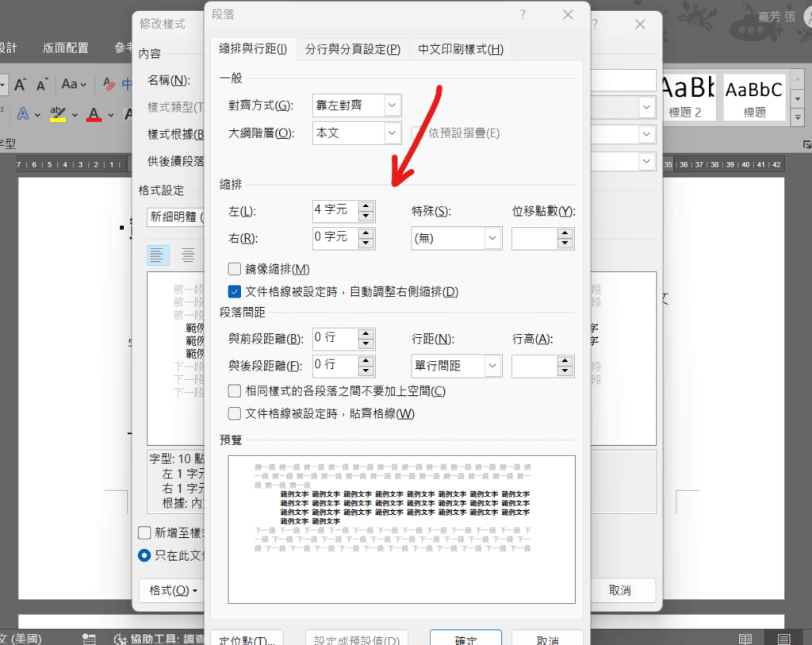Click the Text Effects outlined A icon

[x=23, y=114]
